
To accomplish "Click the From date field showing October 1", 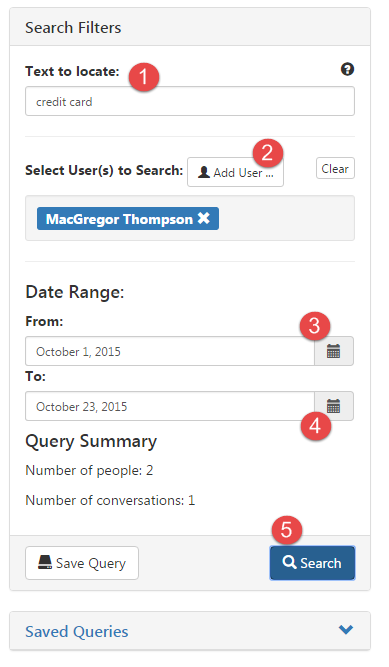I will 170,351.
